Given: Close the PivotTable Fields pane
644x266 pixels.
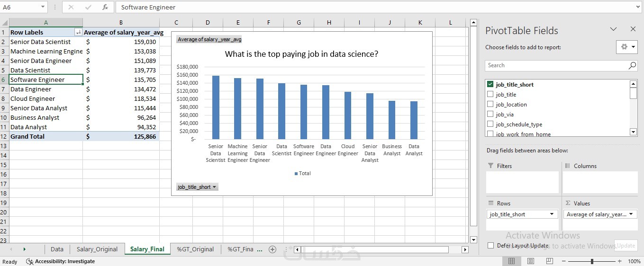Looking at the screenshot, I should [x=633, y=29].
